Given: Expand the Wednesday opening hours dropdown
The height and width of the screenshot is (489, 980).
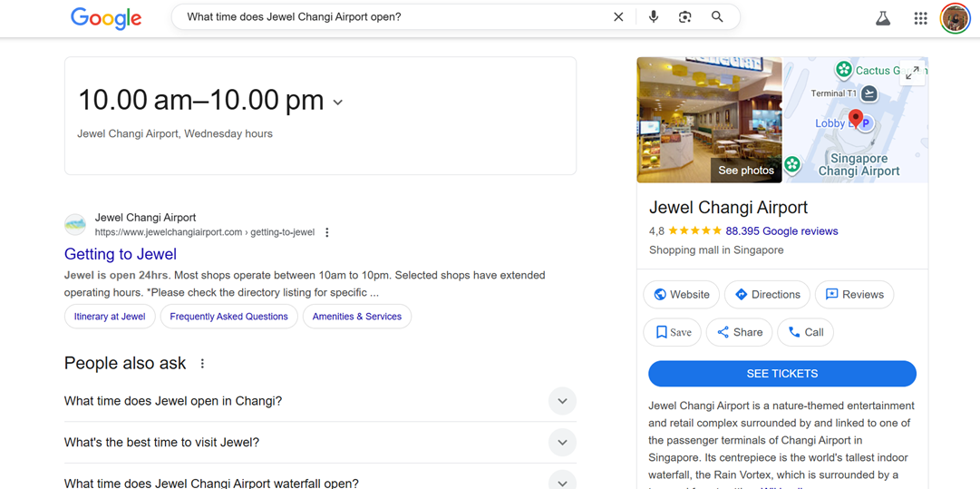Looking at the screenshot, I should point(338,103).
